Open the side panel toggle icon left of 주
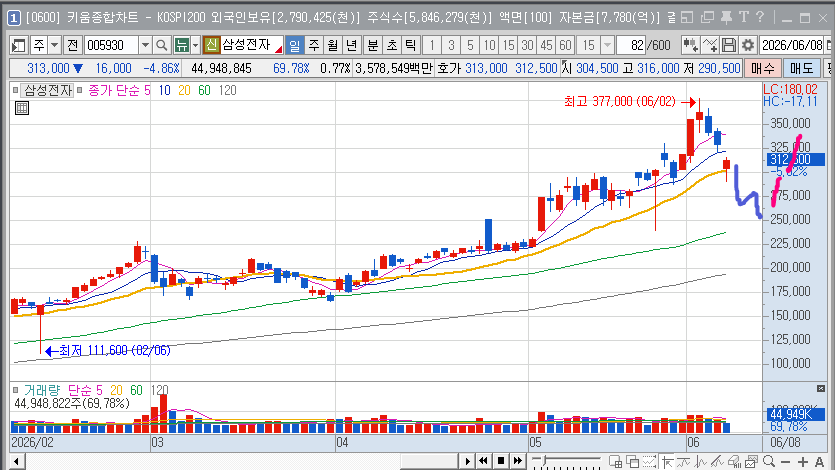835x470 pixels. 19,45
